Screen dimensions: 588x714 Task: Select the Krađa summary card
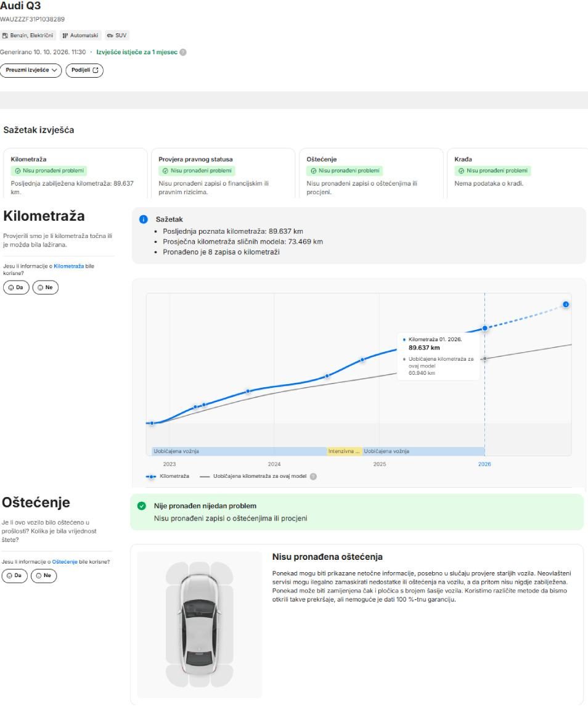(x=518, y=173)
